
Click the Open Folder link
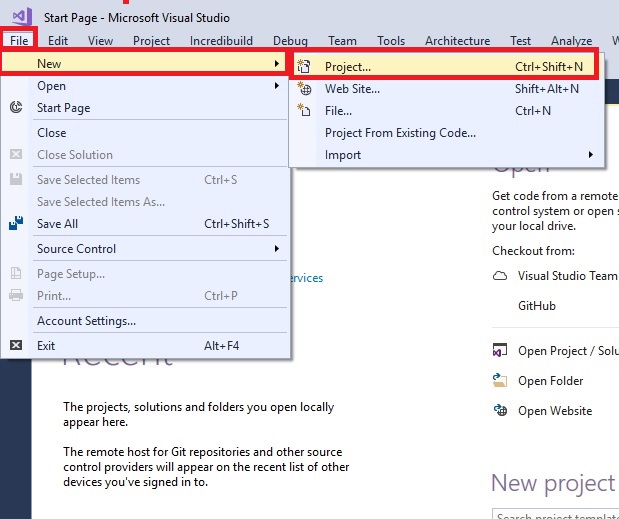click(550, 380)
